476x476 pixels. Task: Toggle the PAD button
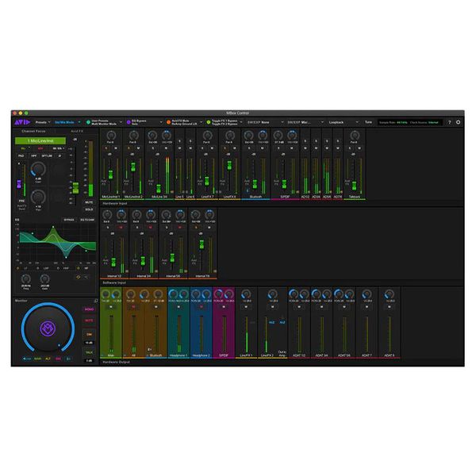tap(21, 155)
